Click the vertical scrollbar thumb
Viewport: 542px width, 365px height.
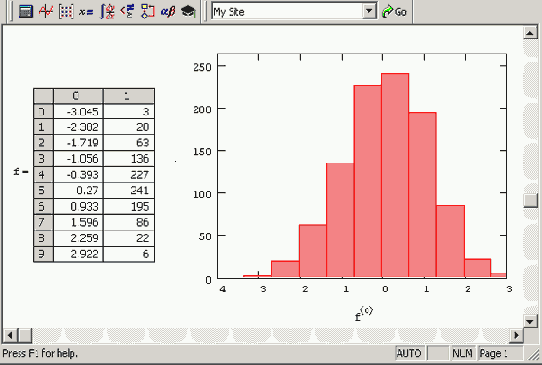point(530,200)
